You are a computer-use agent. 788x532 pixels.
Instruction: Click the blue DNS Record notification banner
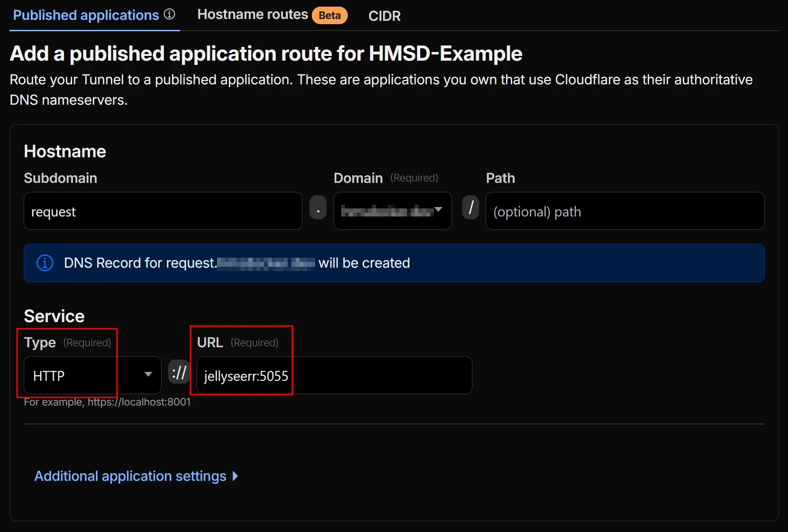(395, 263)
